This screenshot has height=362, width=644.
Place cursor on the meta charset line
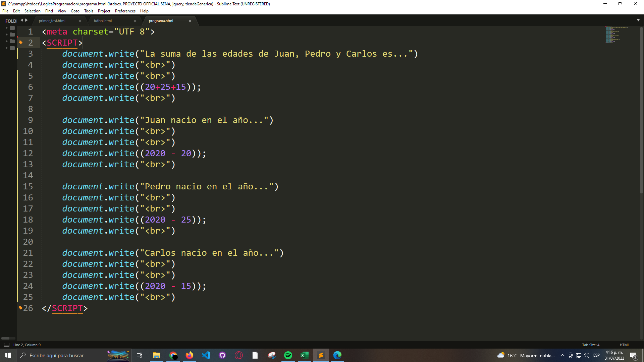click(x=98, y=32)
